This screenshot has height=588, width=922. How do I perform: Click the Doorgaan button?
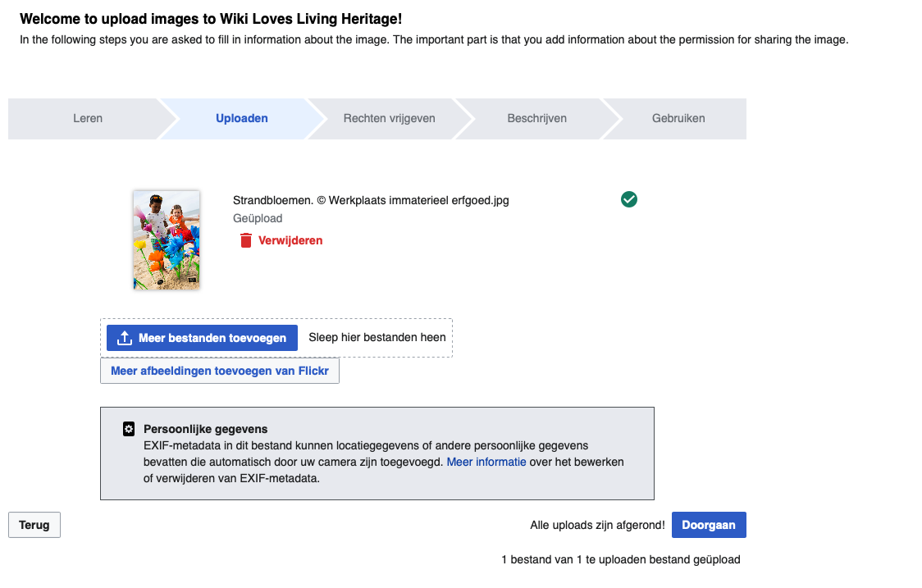(x=709, y=525)
